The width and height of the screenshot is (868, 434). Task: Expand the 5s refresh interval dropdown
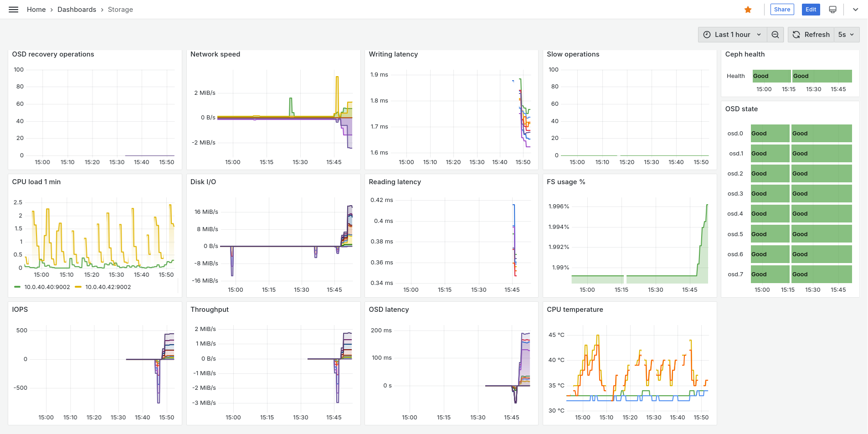pyautogui.click(x=846, y=35)
